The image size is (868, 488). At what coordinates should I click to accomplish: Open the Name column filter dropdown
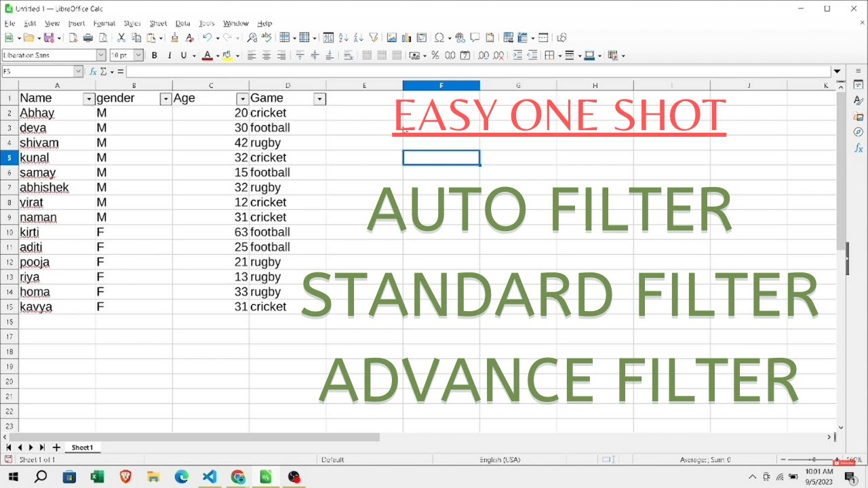(x=88, y=99)
